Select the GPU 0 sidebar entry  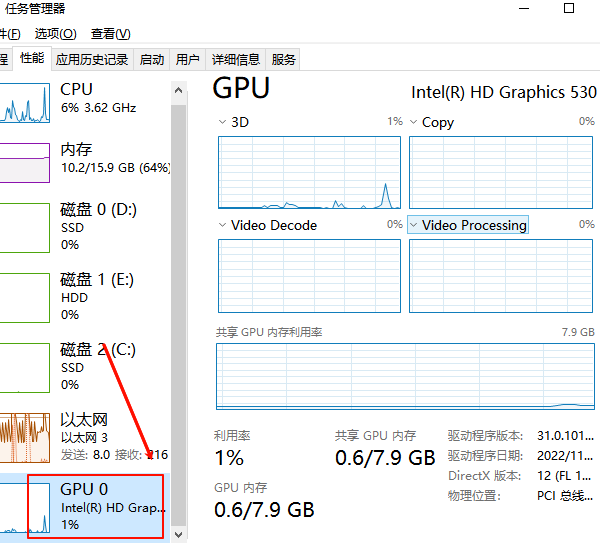97,505
